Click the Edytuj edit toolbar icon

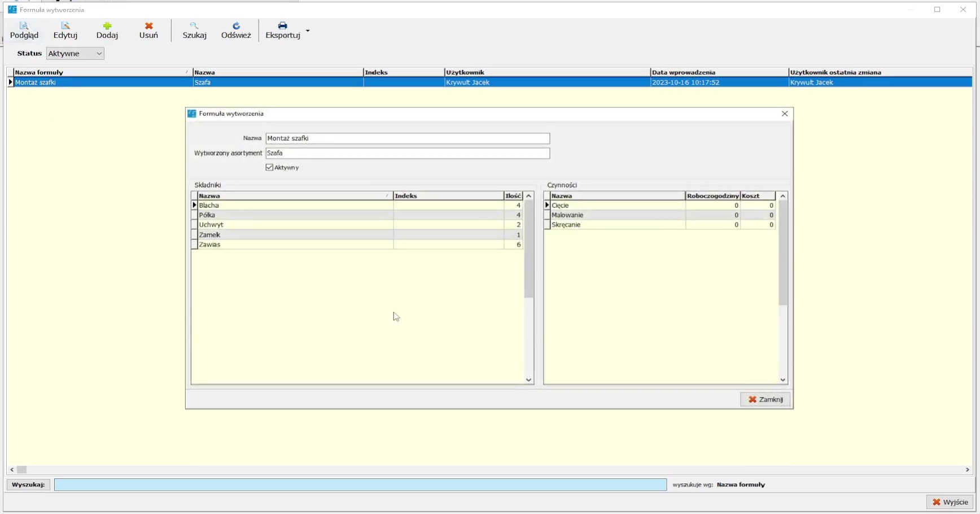[65, 26]
